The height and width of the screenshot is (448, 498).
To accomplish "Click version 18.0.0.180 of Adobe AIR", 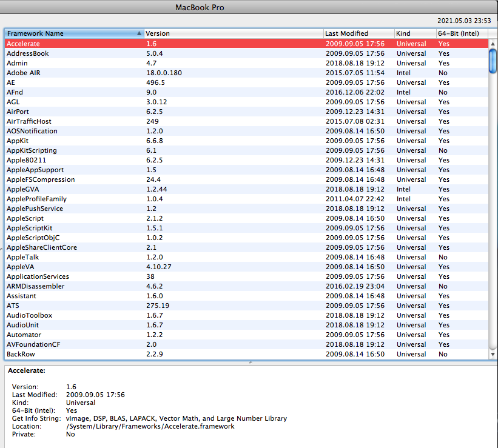I will [164, 73].
